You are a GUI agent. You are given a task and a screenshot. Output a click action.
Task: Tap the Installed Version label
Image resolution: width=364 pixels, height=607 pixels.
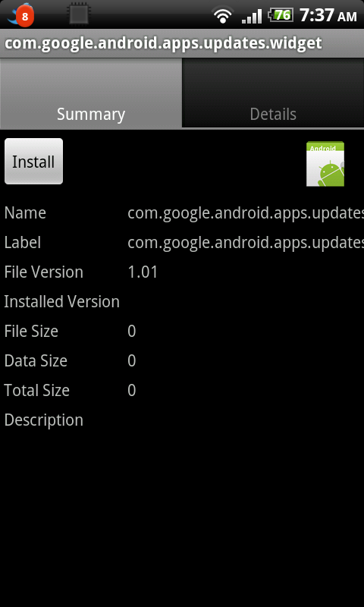62,301
